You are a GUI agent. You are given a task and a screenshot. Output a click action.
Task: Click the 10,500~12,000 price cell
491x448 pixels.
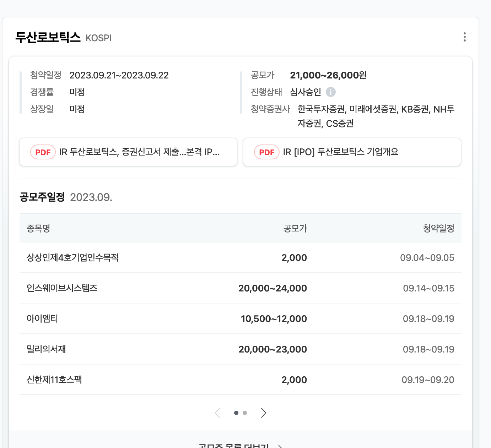tap(274, 319)
